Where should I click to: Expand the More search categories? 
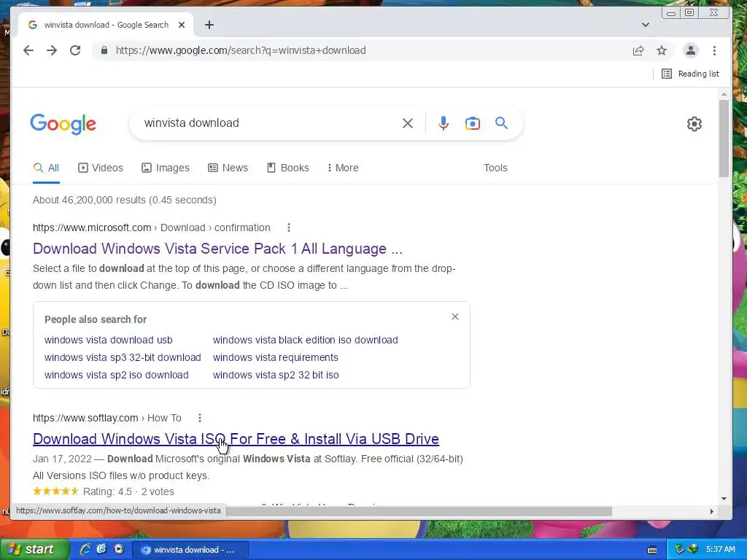point(343,168)
